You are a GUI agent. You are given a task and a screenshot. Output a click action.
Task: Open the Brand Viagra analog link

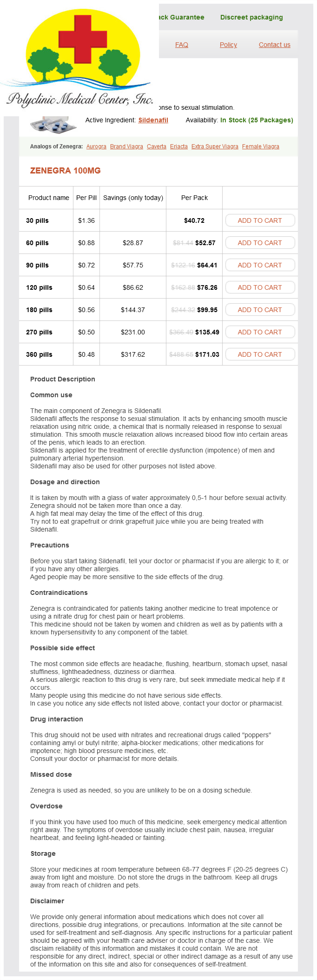click(126, 147)
